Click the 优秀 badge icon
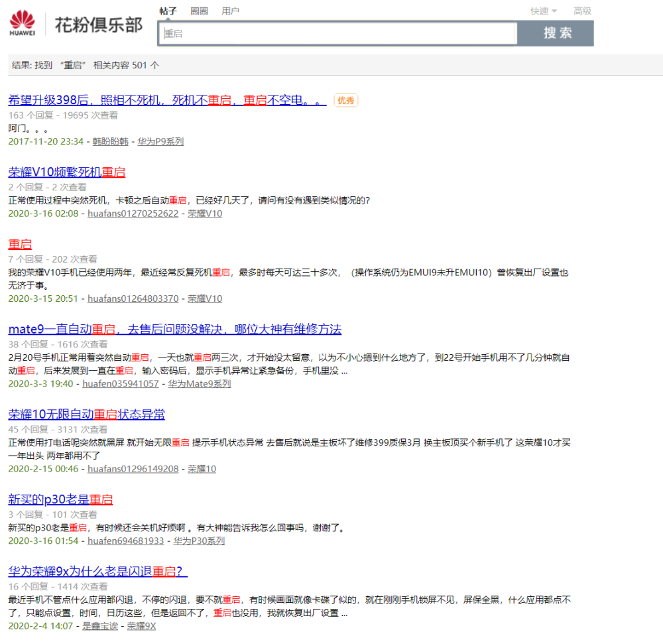The height and width of the screenshot is (644, 663). point(346,101)
